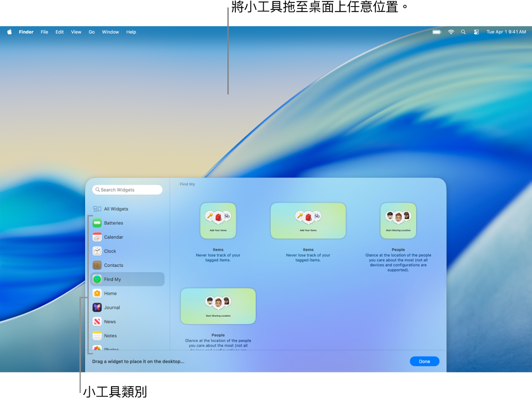Viewport: 532px width, 401px height.
Task: Open Spotlight search in menu bar
Action: click(x=463, y=32)
